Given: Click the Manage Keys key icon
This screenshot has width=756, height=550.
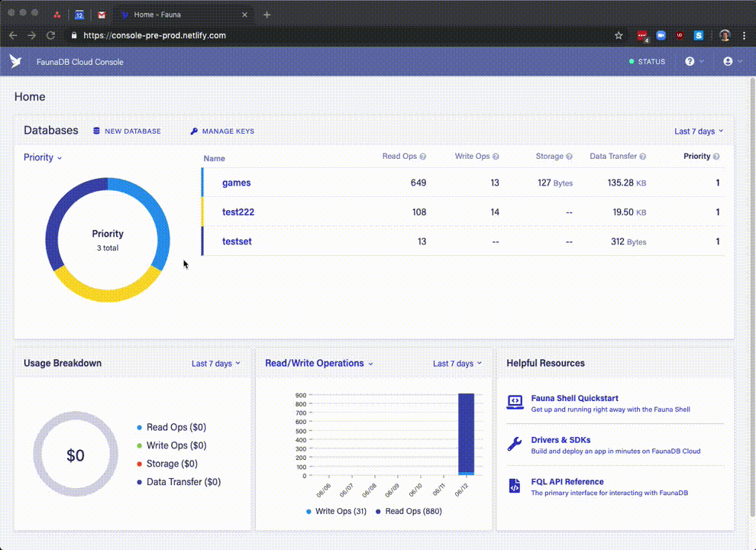Looking at the screenshot, I should [194, 131].
